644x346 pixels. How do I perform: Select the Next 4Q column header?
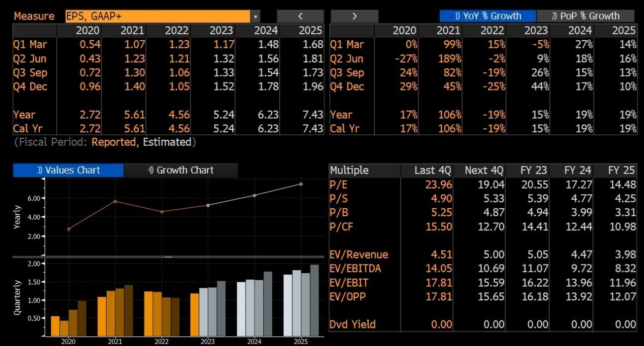484,170
